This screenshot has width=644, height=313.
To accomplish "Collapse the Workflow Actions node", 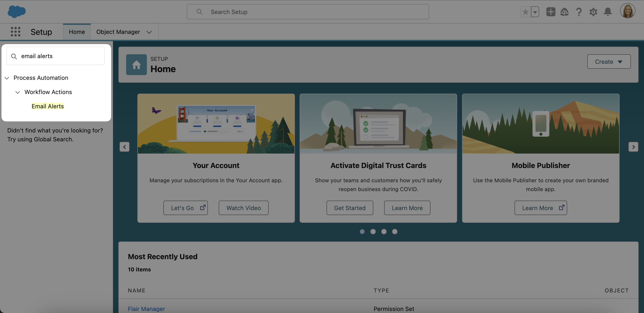I will tap(17, 92).
